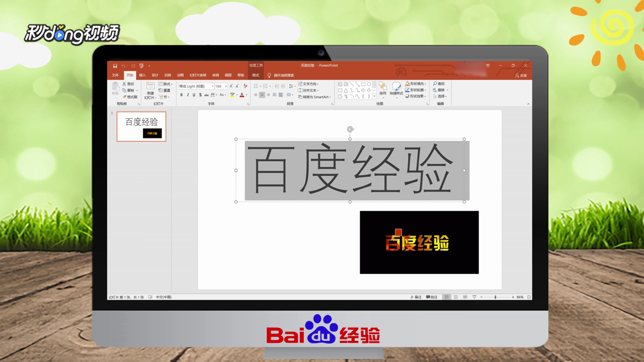Start slideshow from beginning quick access icon

141,66
